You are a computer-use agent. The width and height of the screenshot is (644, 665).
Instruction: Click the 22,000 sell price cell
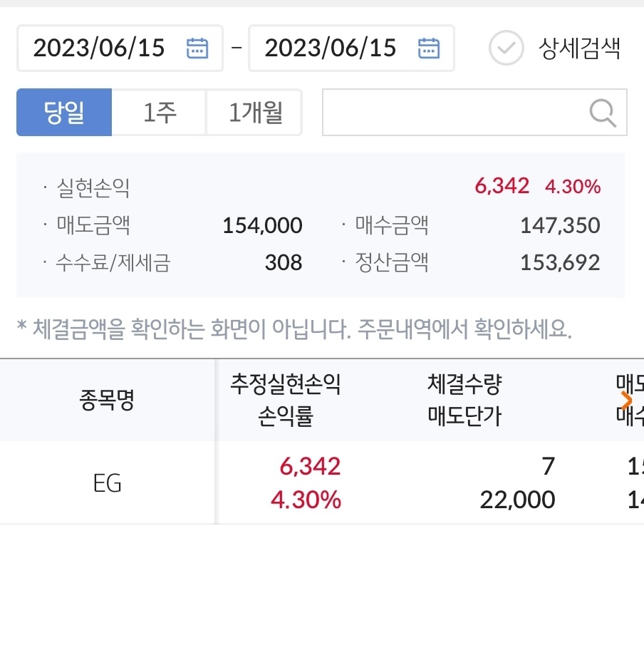(517, 500)
